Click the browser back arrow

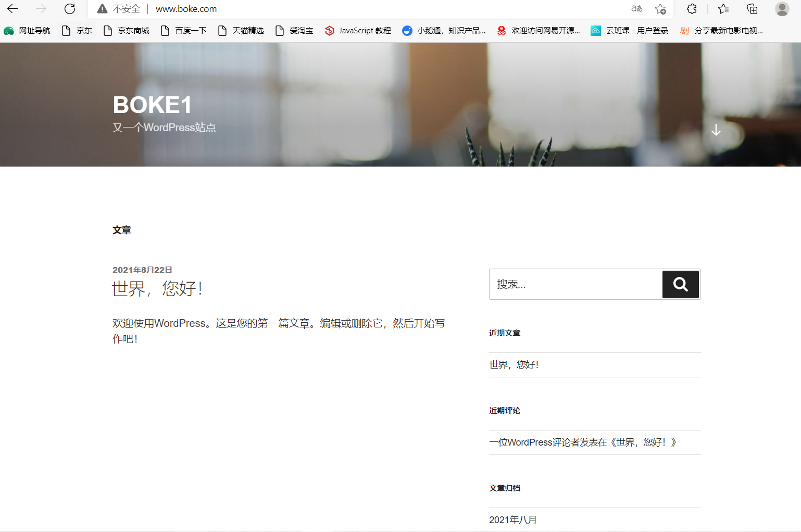point(12,9)
